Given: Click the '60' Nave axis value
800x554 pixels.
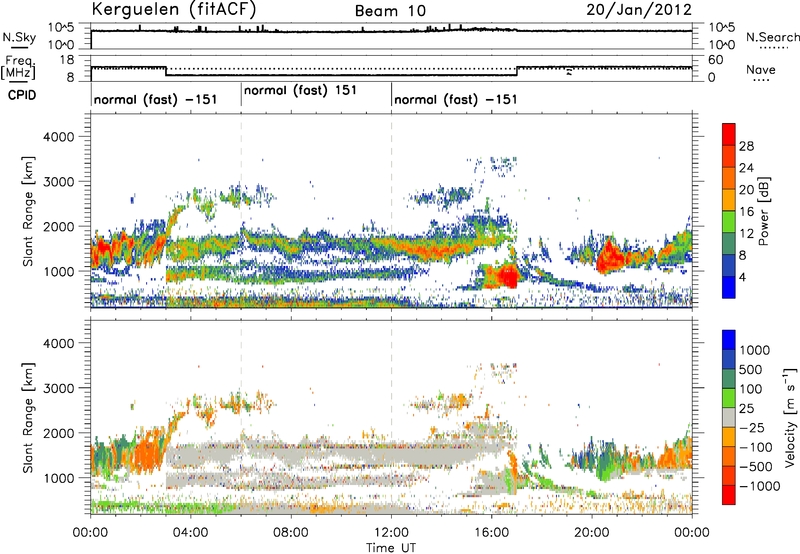Looking at the screenshot, I should [716, 60].
